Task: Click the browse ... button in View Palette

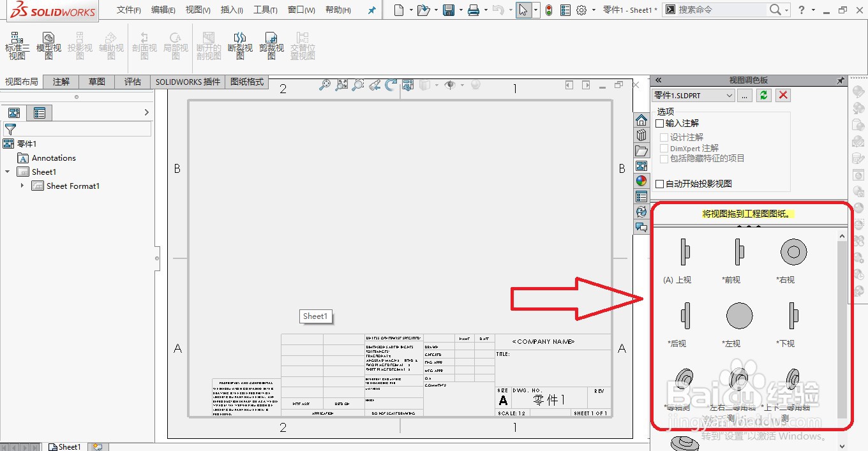Action: click(x=744, y=95)
